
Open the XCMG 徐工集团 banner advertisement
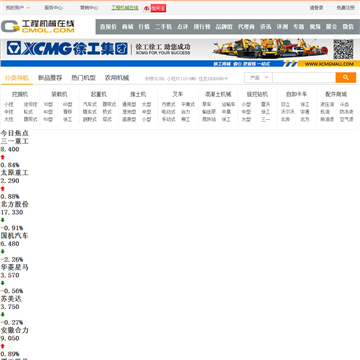(180, 52)
